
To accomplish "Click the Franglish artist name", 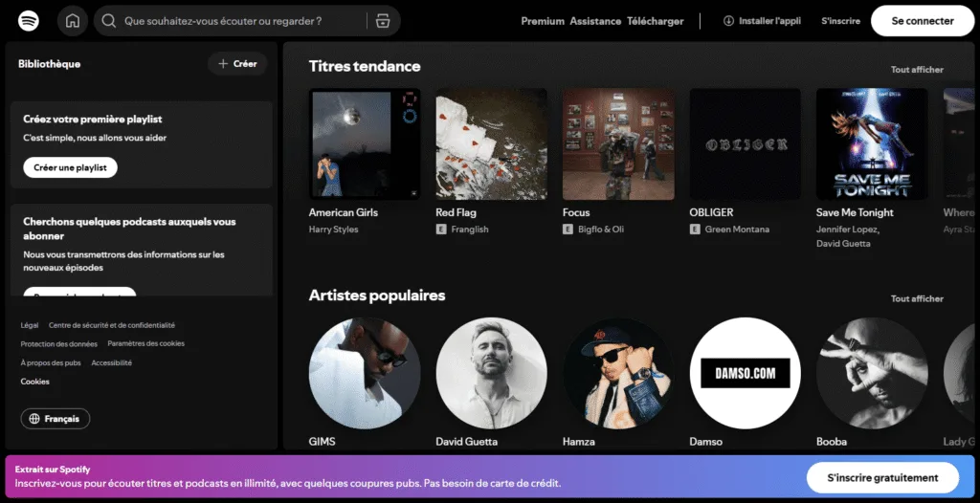I will point(469,230).
